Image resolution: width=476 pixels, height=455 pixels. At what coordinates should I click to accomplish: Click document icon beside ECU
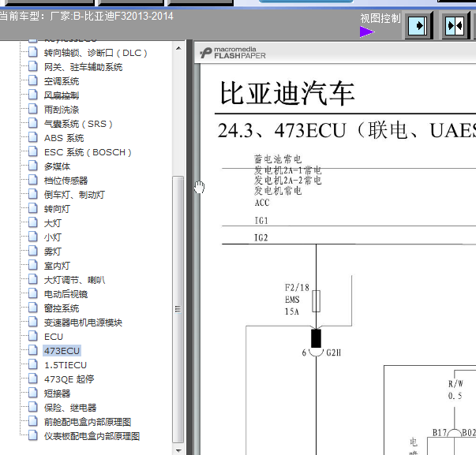pos(33,336)
